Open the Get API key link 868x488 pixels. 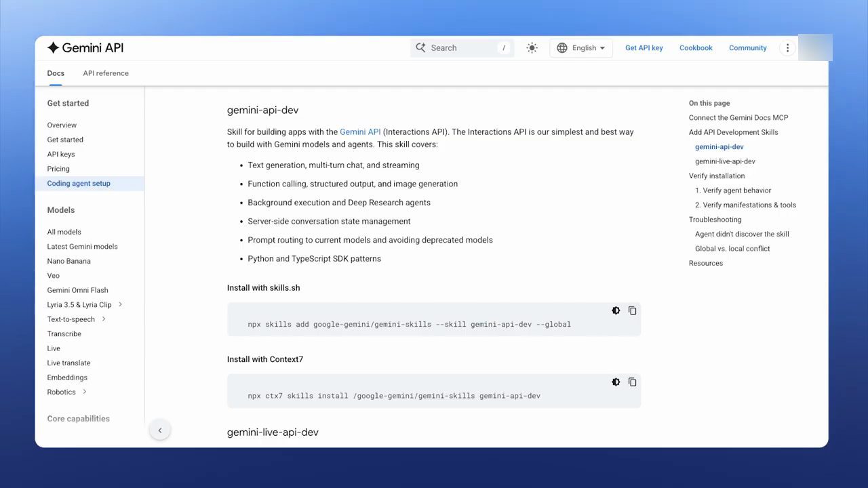click(x=644, y=48)
